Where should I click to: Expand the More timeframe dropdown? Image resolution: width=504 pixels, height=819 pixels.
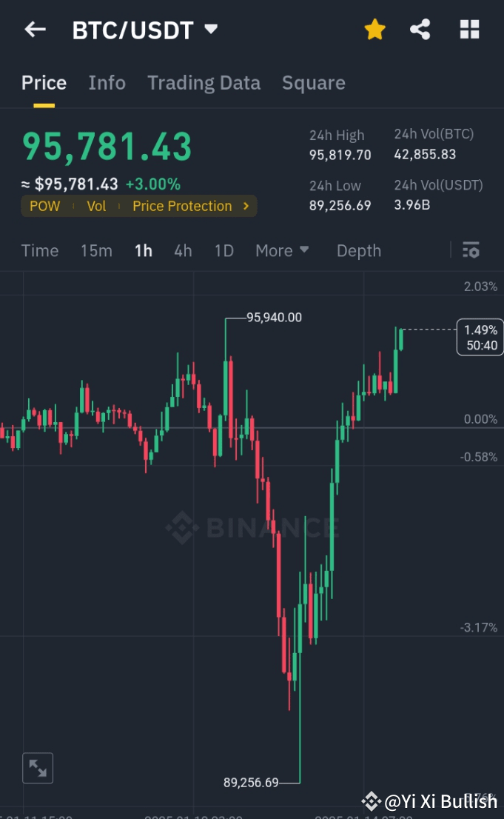tap(282, 250)
